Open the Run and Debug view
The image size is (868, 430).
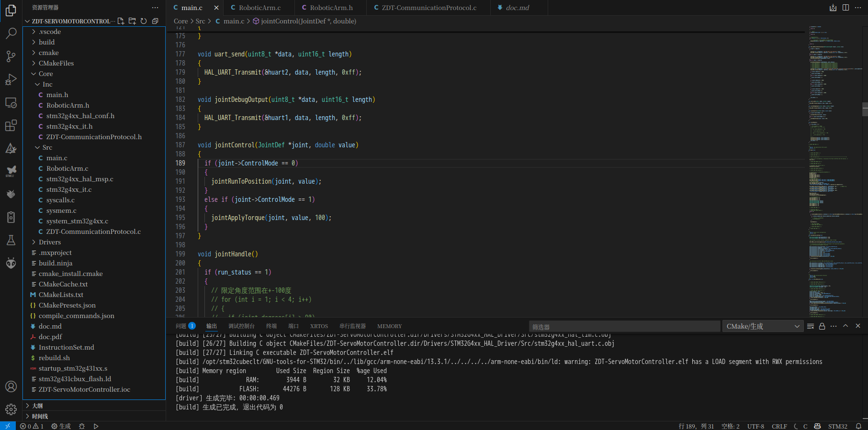pos(11,79)
